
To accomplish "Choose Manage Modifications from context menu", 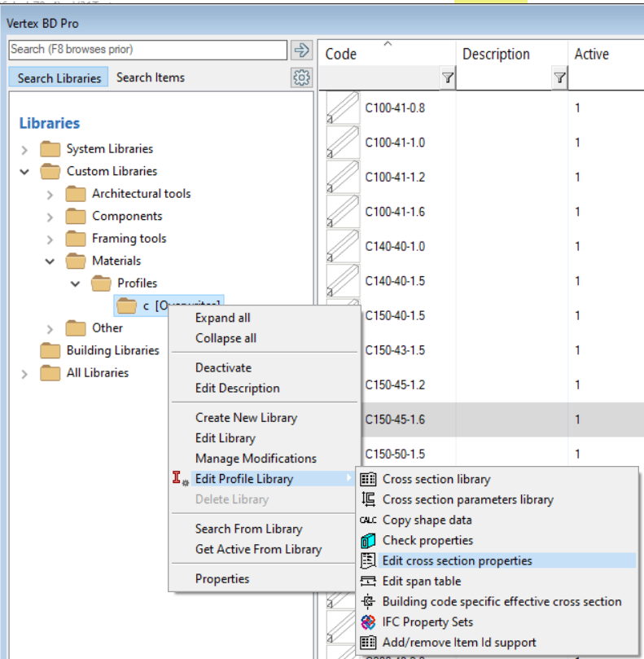I will [x=256, y=459].
